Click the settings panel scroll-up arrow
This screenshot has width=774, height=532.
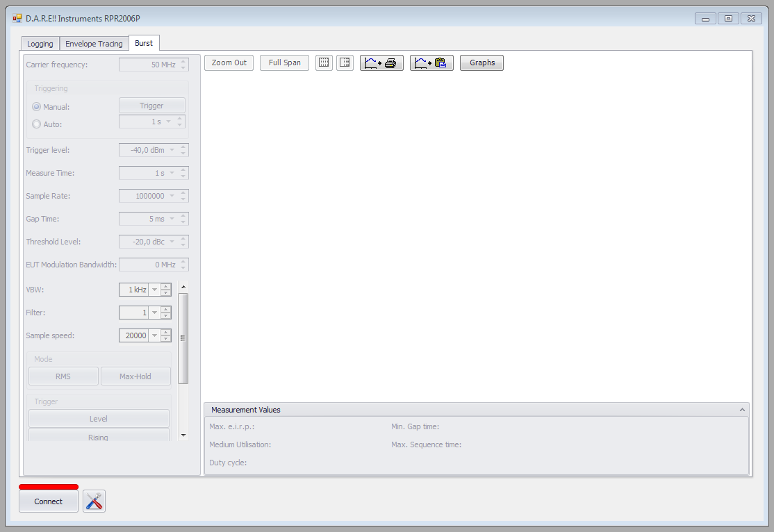(183, 287)
